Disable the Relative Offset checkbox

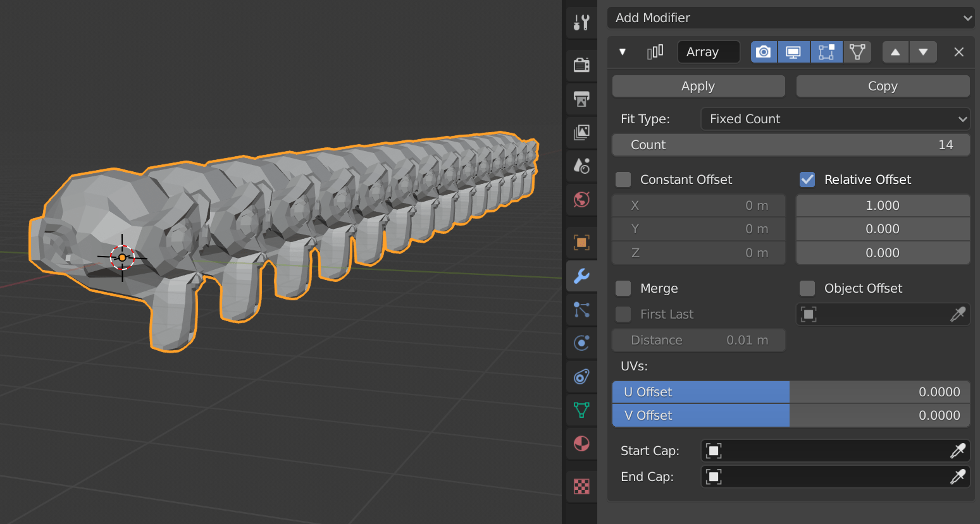807,180
